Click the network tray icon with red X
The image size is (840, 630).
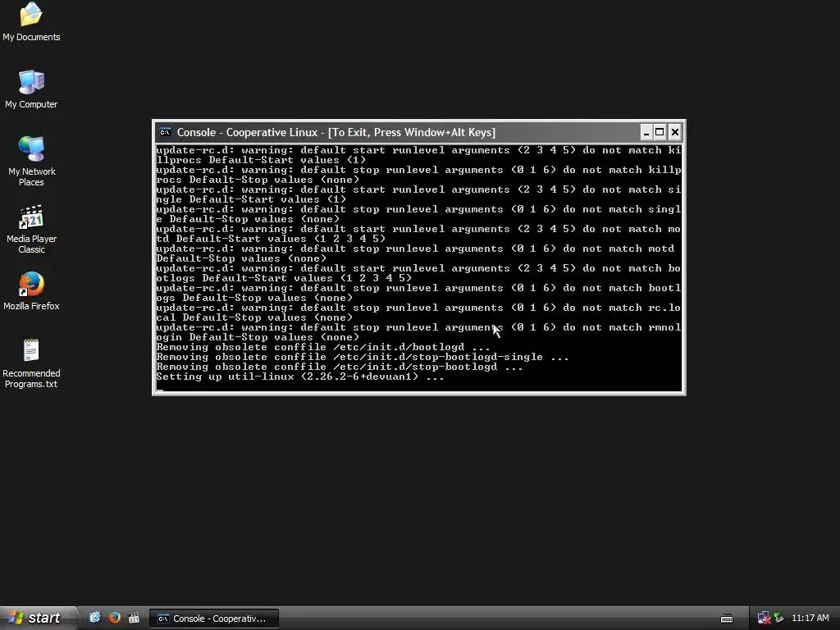764,619
